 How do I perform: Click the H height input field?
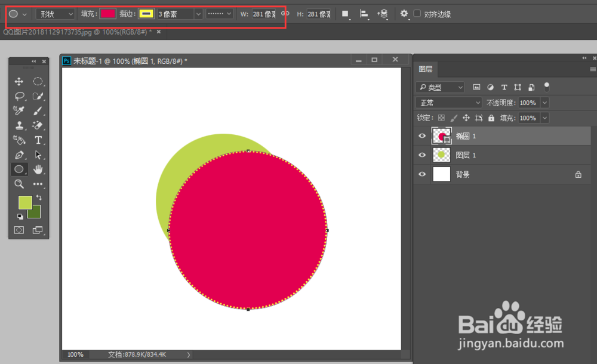[319, 14]
